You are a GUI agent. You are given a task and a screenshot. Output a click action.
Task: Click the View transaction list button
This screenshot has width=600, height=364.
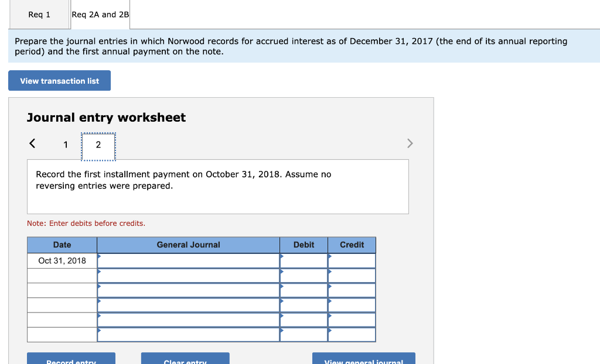point(59,80)
